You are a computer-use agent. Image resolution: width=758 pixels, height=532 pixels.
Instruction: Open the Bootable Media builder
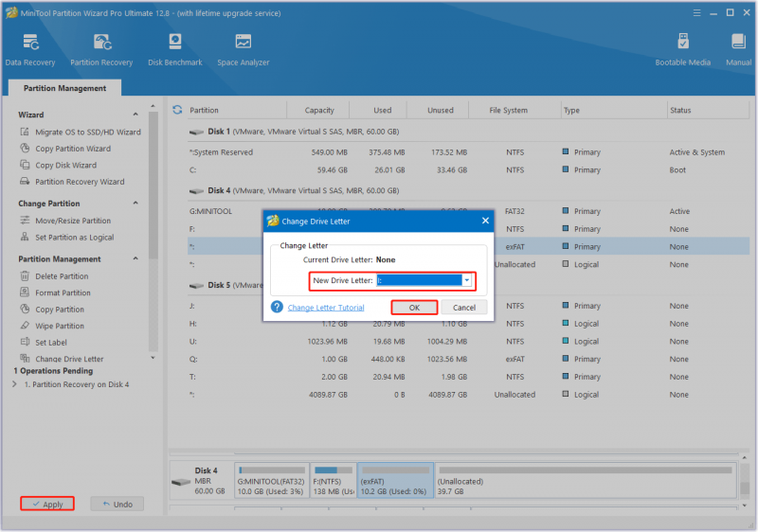pyautogui.click(x=682, y=43)
